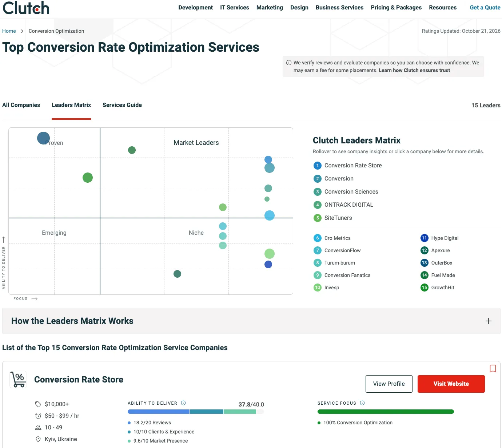This screenshot has width=502, height=448.
Task: Click the number 10 badge for Invesp
Action: (318, 288)
